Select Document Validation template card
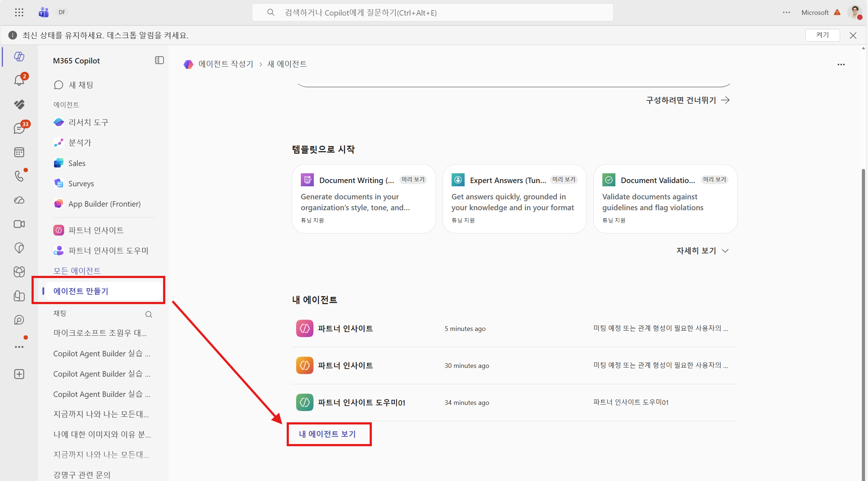Image resolution: width=868 pixels, height=481 pixels. (665, 199)
